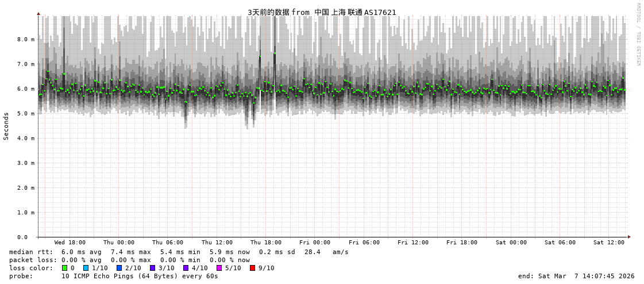644x284 pixels.
Task: Click the packet loss statistics line
Action: tap(129, 260)
